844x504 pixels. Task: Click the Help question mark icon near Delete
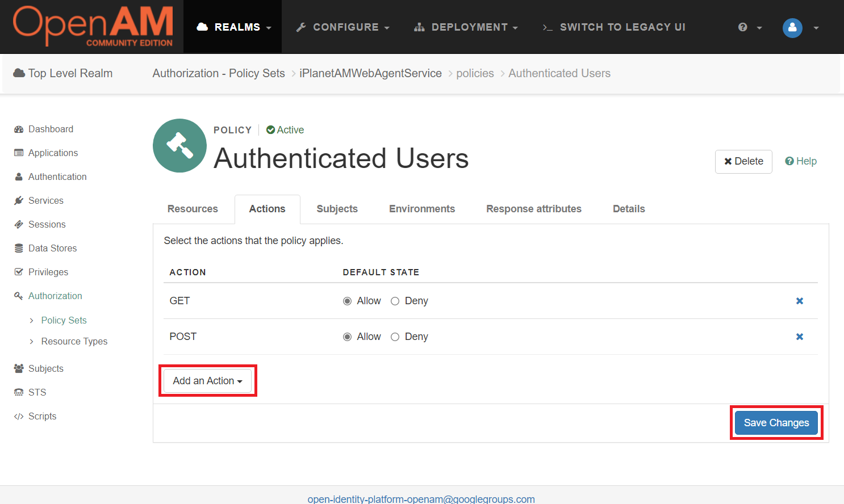coord(789,161)
